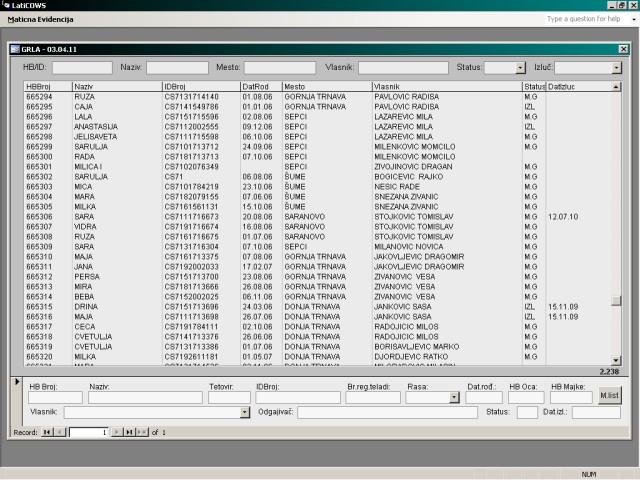Expand the Vlasnik dropdown in detail form
Image resolution: width=640 pixels, height=480 pixels.
click(x=245, y=412)
